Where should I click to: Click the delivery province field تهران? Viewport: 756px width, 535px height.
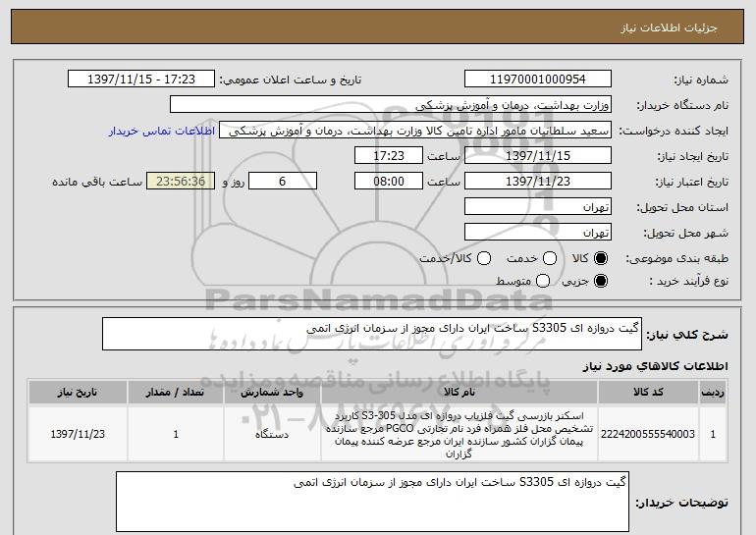click(x=538, y=207)
